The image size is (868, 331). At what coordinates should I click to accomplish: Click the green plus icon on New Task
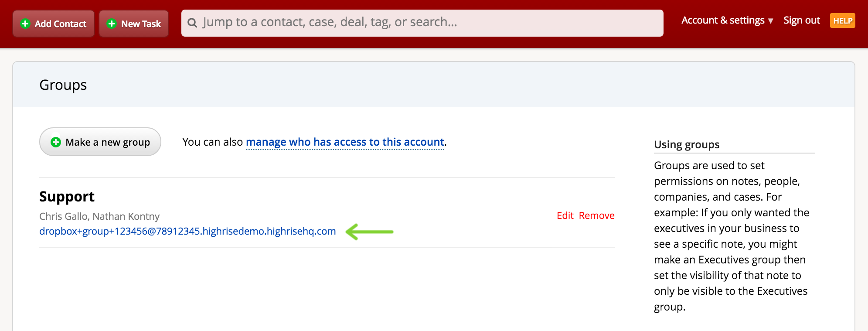(112, 24)
